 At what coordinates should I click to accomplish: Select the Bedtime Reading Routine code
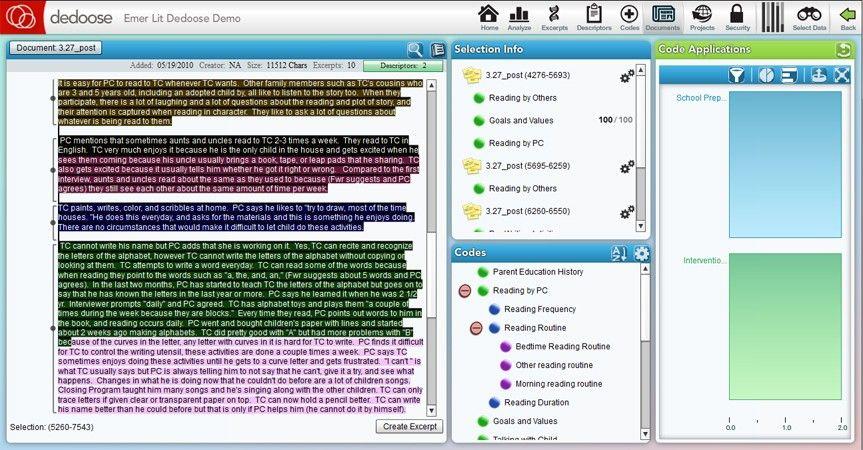point(562,346)
